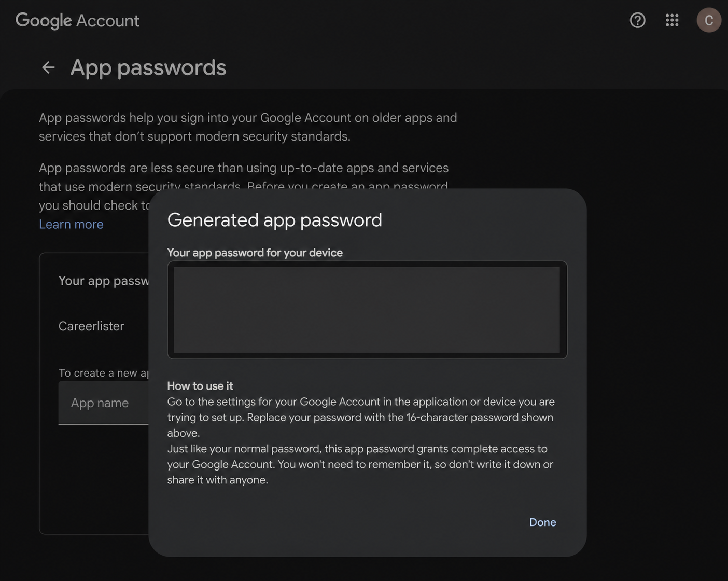
Task: Click Done in the password dialog
Action: pos(542,522)
